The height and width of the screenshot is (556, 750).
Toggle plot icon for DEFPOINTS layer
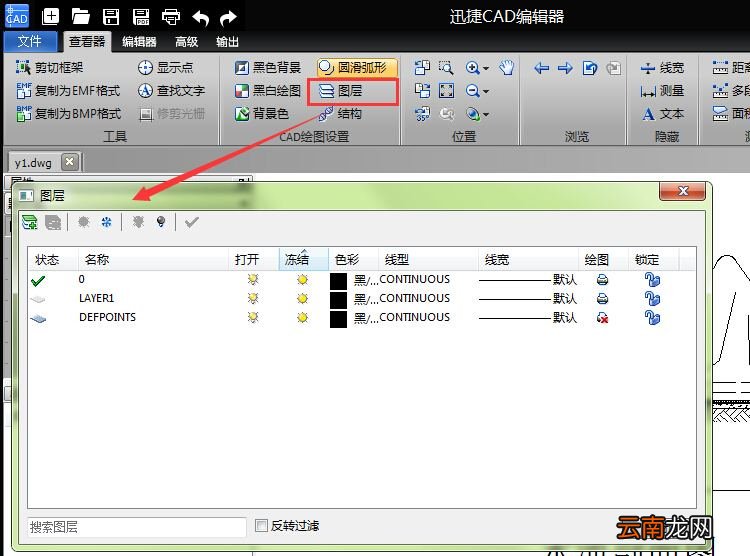[603, 318]
